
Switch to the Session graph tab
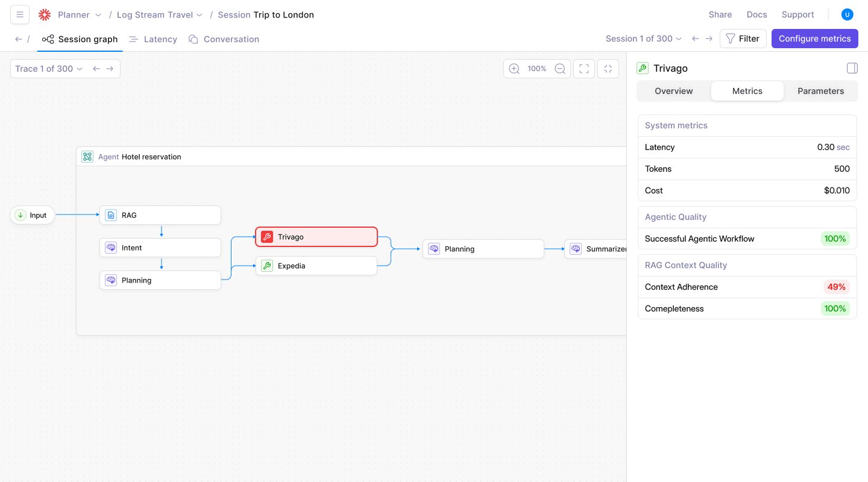coord(80,39)
